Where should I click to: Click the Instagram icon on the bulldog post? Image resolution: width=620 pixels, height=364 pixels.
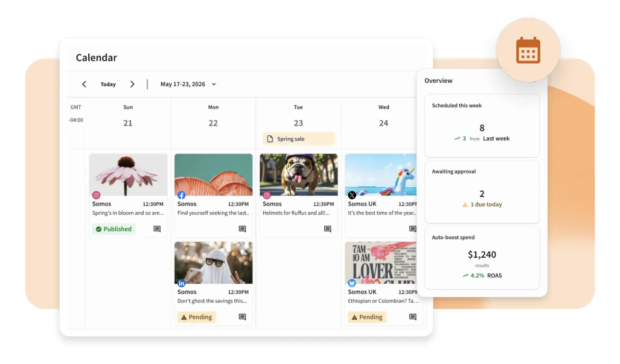point(267,195)
